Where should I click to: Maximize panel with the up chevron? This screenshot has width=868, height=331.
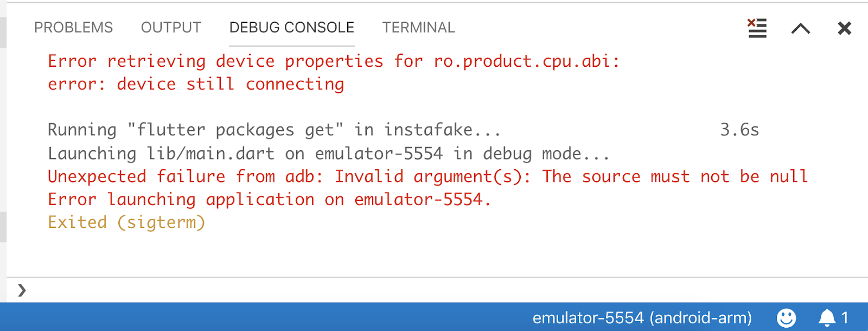point(801,28)
